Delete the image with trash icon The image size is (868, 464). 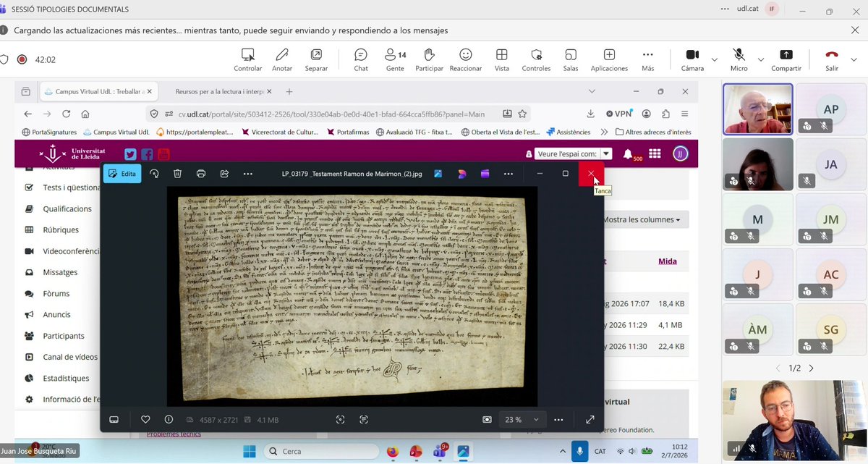[177, 174]
